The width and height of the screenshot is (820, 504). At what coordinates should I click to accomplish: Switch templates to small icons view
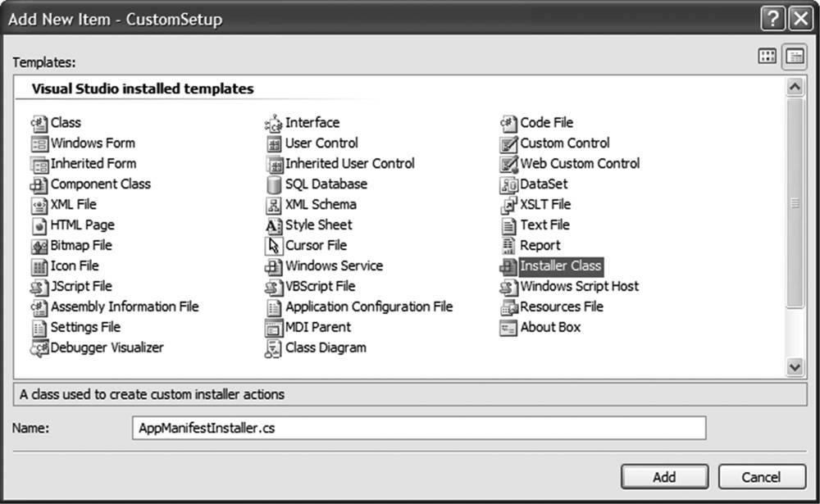click(795, 56)
